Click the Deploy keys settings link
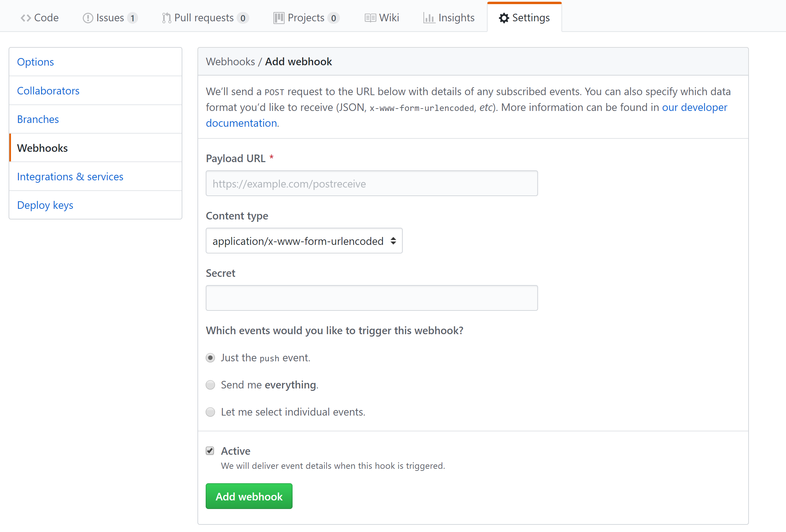 (x=45, y=204)
